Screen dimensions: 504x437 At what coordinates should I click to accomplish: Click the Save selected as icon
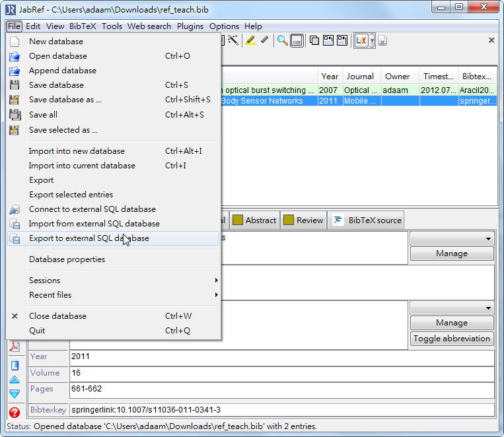15,130
